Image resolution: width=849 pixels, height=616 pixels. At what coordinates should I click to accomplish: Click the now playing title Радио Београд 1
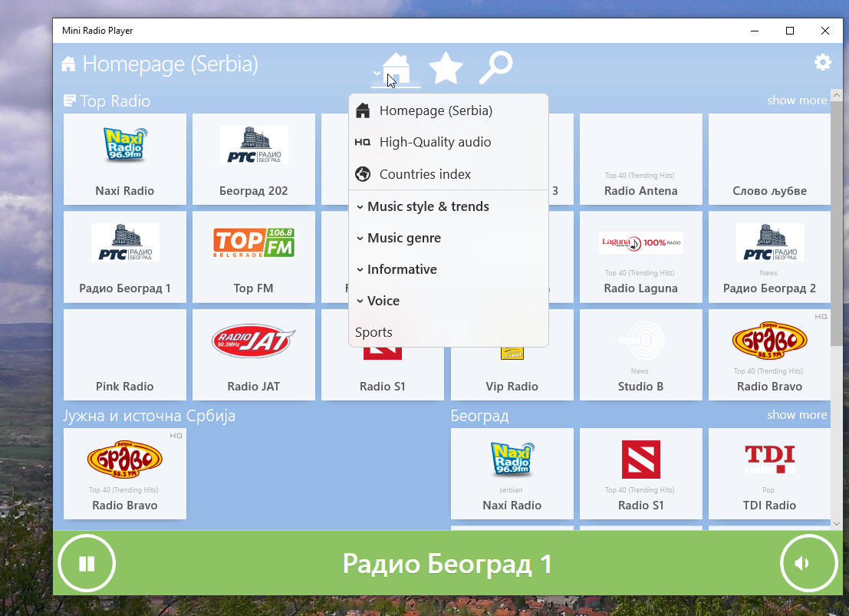[447, 563]
